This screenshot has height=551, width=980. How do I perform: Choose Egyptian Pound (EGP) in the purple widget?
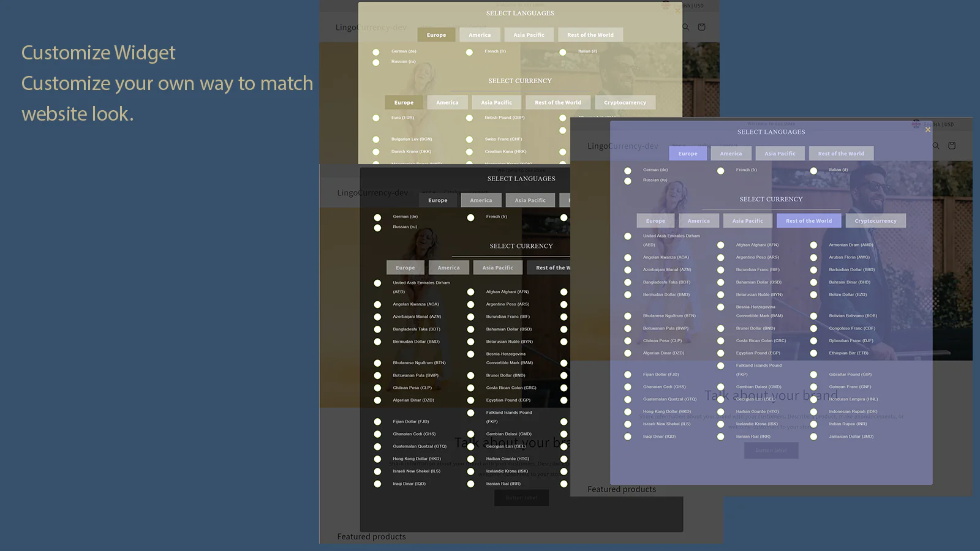(x=721, y=353)
